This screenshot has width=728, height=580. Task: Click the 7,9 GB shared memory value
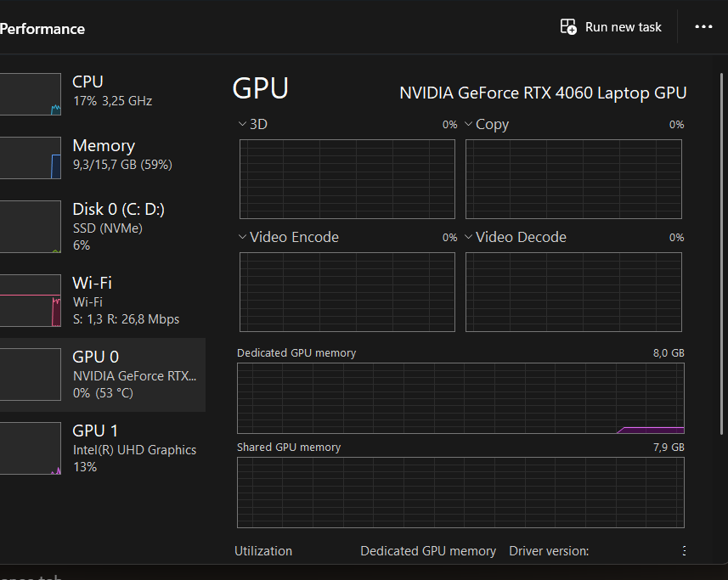[x=669, y=448]
